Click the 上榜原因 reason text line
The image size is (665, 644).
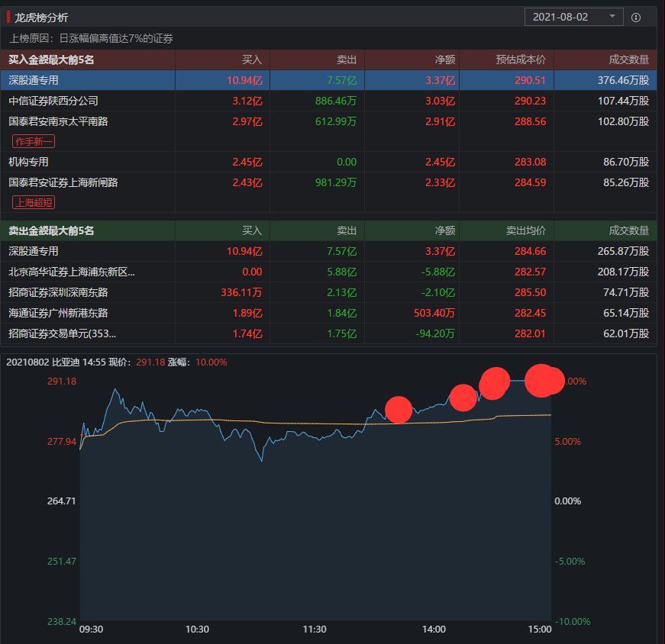tap(91, 39)
